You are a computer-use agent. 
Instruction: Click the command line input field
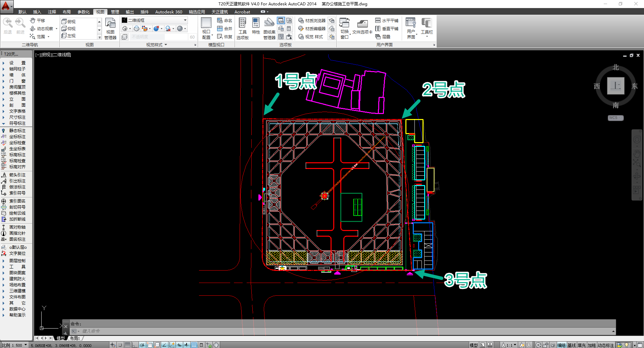point(342,331)
